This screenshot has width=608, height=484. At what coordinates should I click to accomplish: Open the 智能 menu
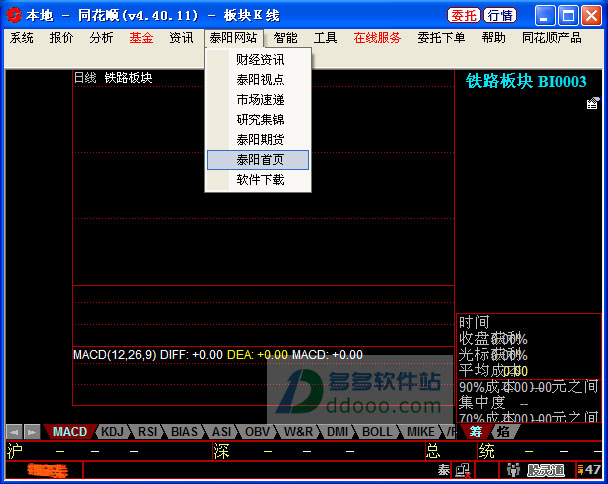click(285, 38)
